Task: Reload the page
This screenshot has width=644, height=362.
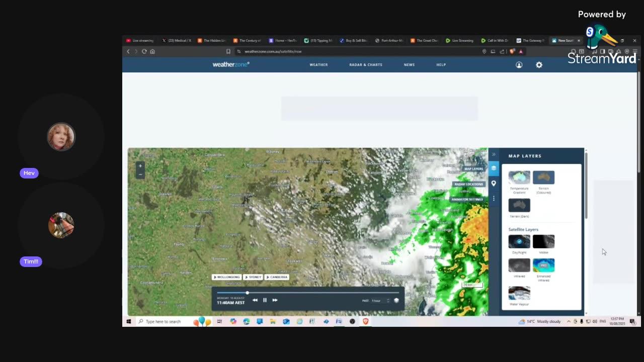Action: (x=144, y=51)
